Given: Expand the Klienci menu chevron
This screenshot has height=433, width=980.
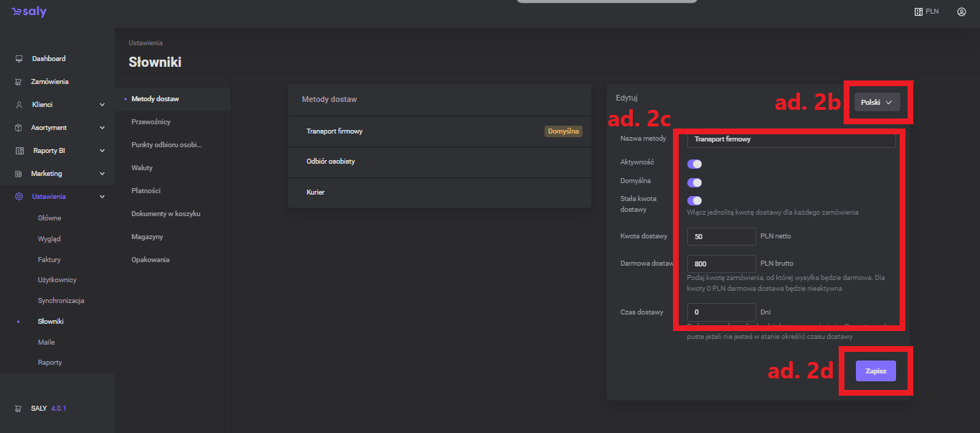Looking at the screenshot, I should point(102,105).
